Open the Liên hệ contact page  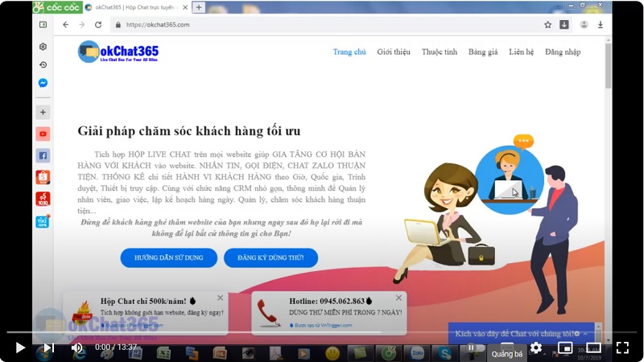click(521, 52)
